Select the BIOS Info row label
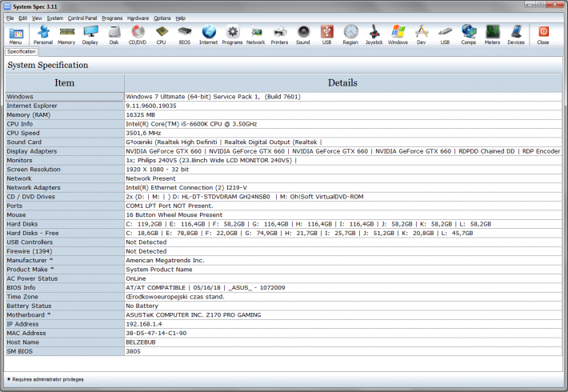 (65, 288)
